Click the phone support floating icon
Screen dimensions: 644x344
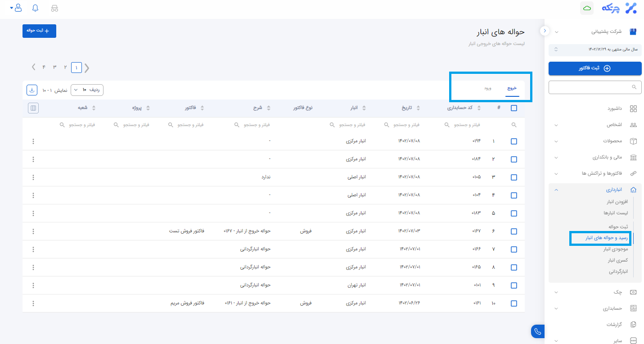click(537, 331)
